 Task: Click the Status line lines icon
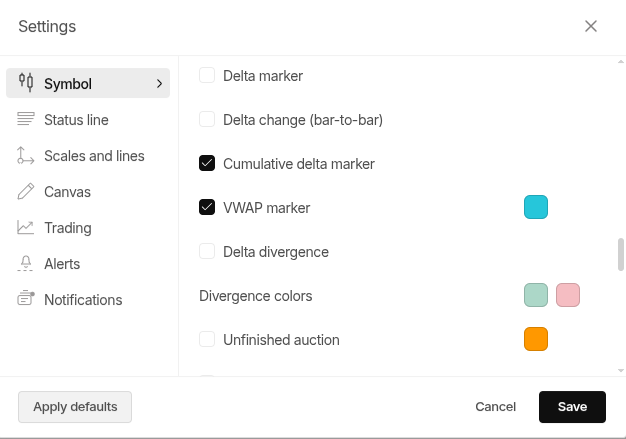pos(26,119)
